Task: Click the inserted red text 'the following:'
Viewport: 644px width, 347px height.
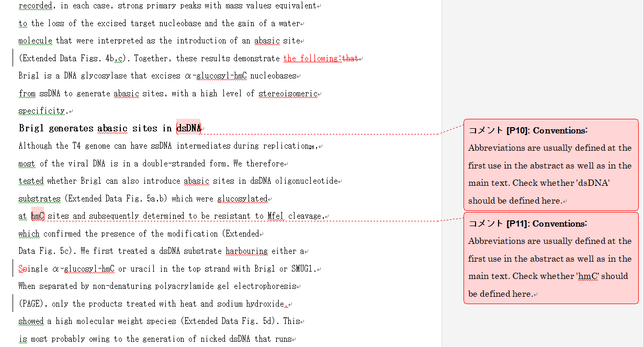Action: pyautogui.click(x=312, y=58)
